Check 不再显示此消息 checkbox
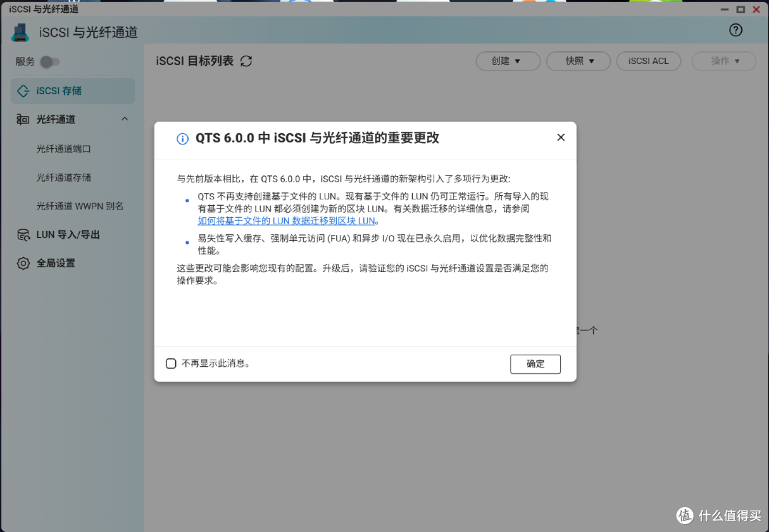The image size is (769, 532). (x=171, y=363)
